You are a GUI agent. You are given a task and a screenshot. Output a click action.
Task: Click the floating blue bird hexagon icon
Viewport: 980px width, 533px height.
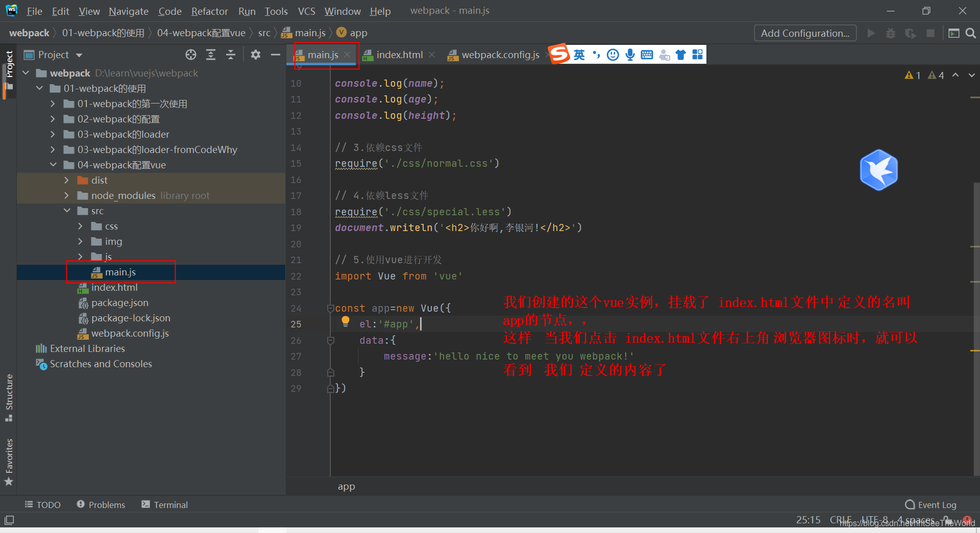click(x=878, y=170)
